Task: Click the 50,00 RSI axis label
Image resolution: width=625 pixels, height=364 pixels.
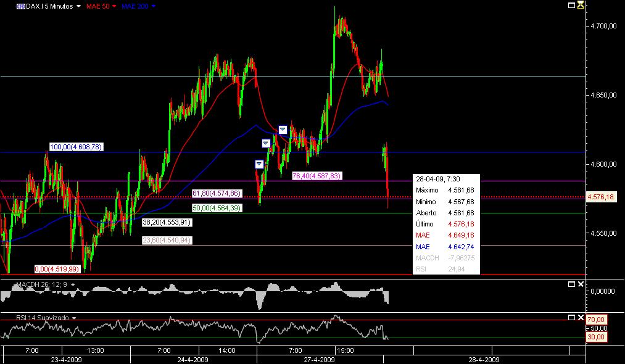Action: click(599, 328)
